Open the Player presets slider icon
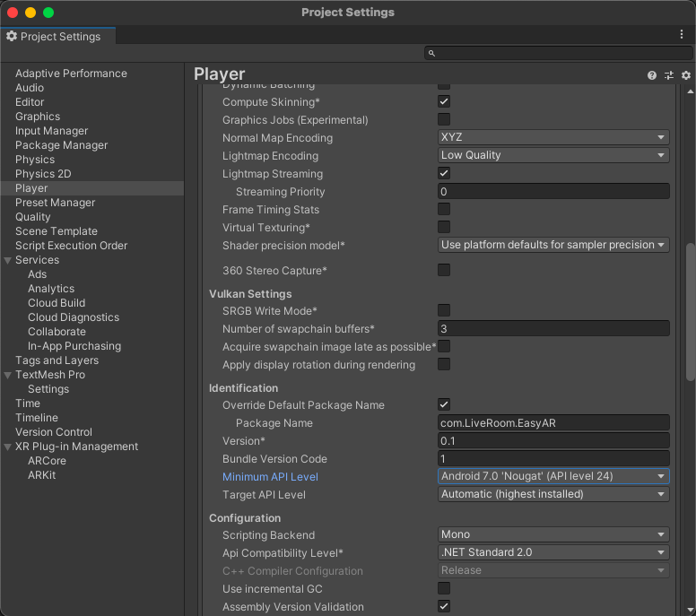The image size is (696, 616). (669, 75)
